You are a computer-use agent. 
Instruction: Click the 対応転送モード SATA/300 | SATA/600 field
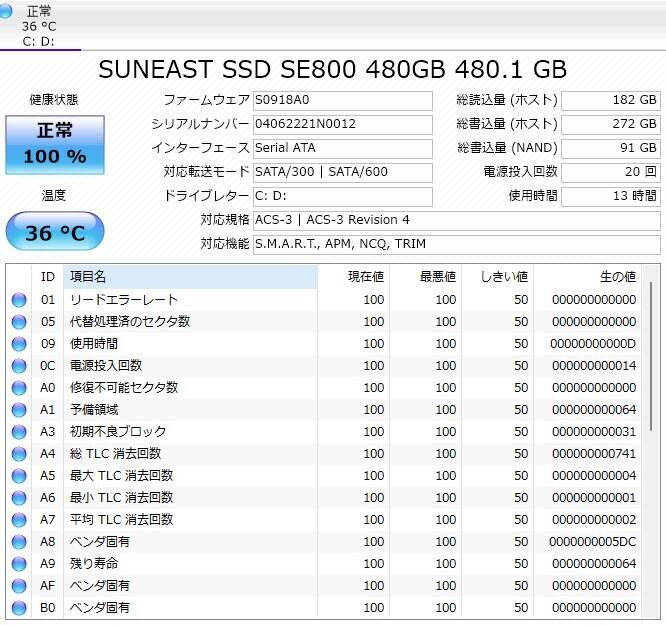[x=341, y=172]
